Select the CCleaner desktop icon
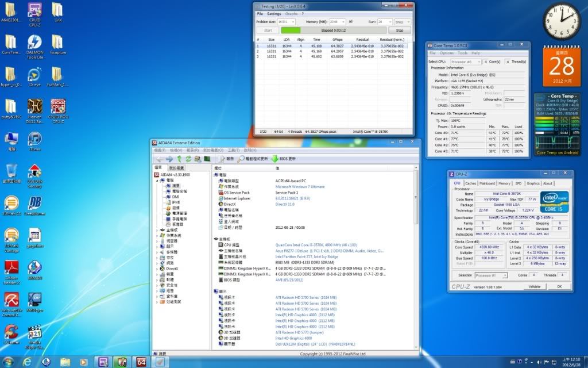Image resolution: width=588 pixels, height=368 pixels. tap(11, 335)
